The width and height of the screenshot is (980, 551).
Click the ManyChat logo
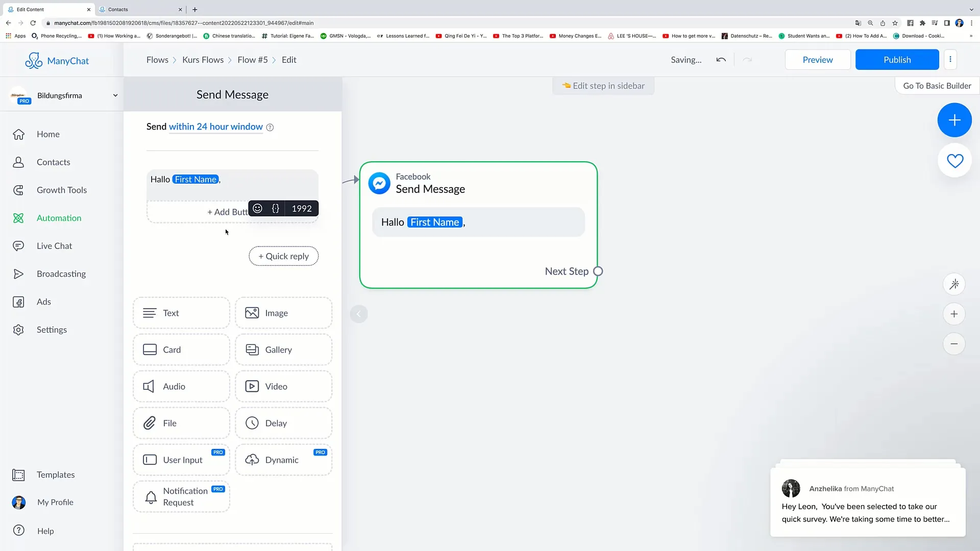pyautogui.click(x=57, y=61)
